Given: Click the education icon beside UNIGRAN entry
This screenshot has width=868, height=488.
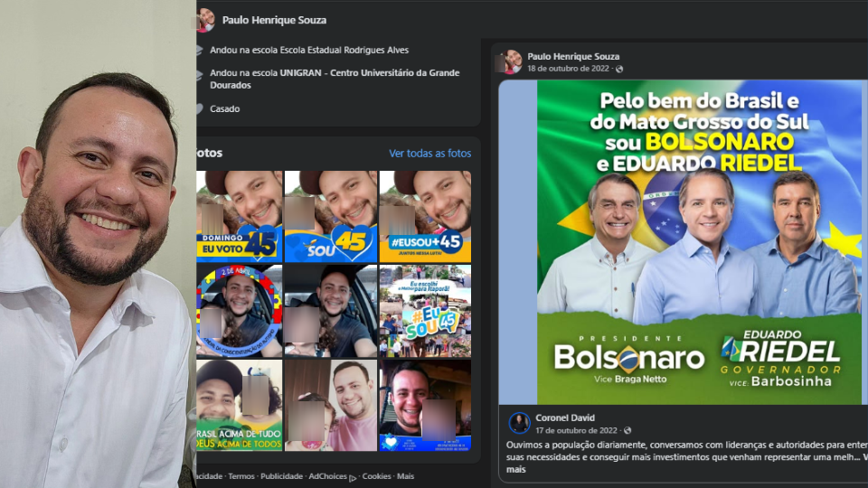Looking at the screenshot, I should [200, 75].
